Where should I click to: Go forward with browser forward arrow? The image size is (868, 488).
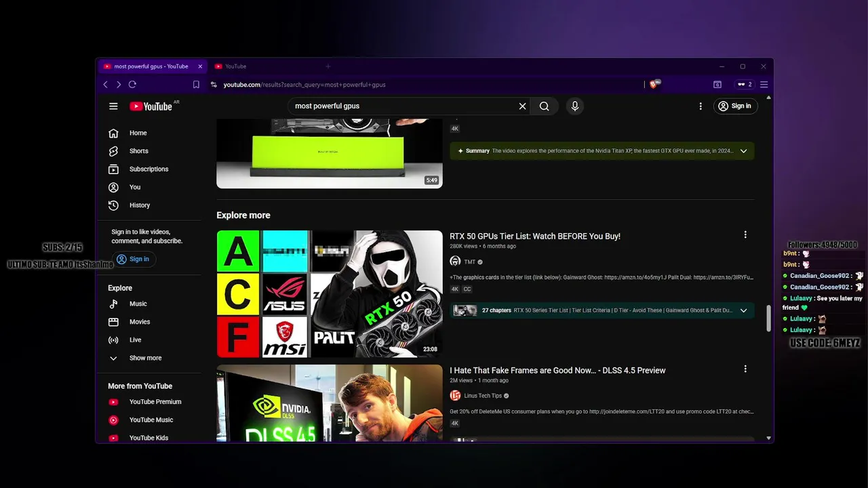click(x=119, y=85)
